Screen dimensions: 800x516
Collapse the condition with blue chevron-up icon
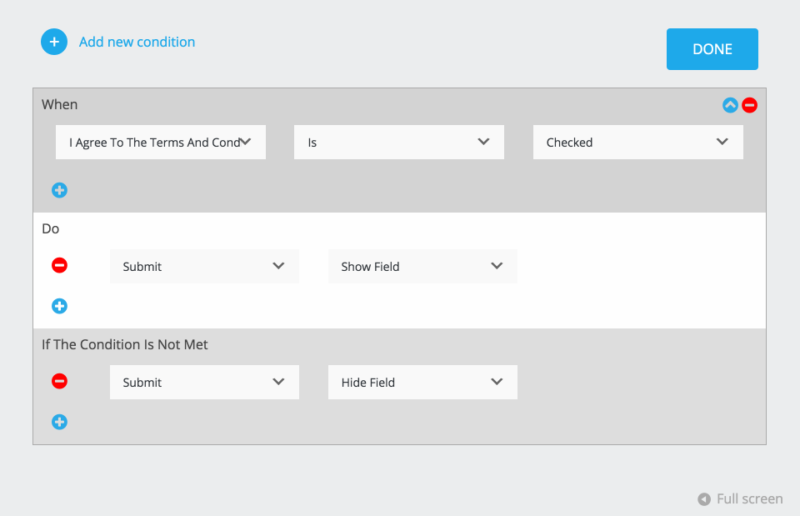coord(730,105)
